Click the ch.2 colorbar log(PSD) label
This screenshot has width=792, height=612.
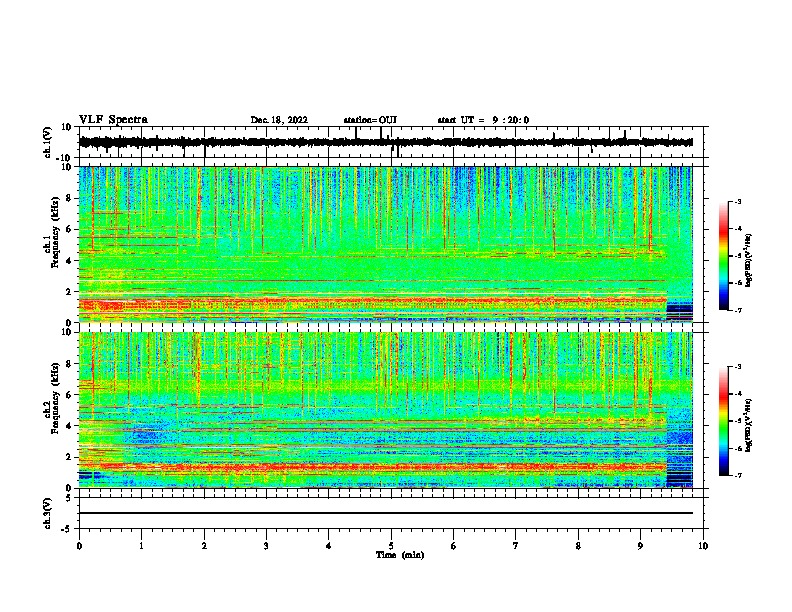pos(749,425)
